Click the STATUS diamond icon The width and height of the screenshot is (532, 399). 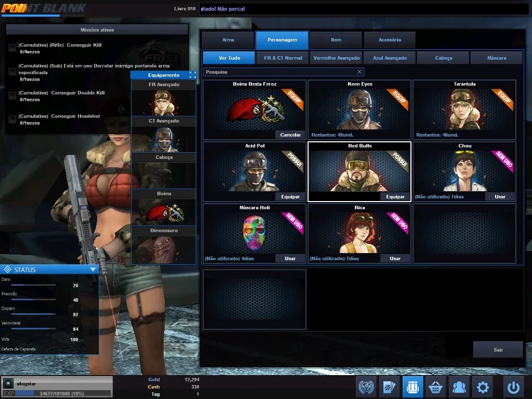[x=7, y=270]
